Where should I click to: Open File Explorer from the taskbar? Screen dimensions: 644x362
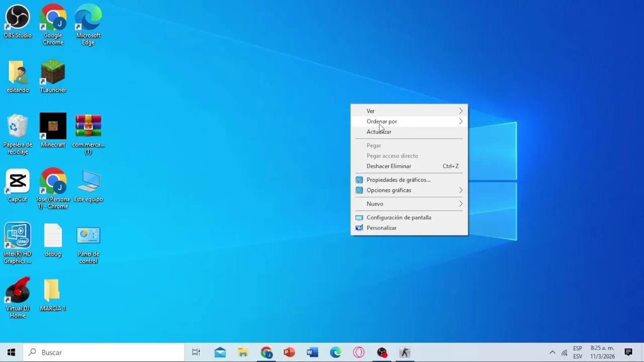pos(243,352)
